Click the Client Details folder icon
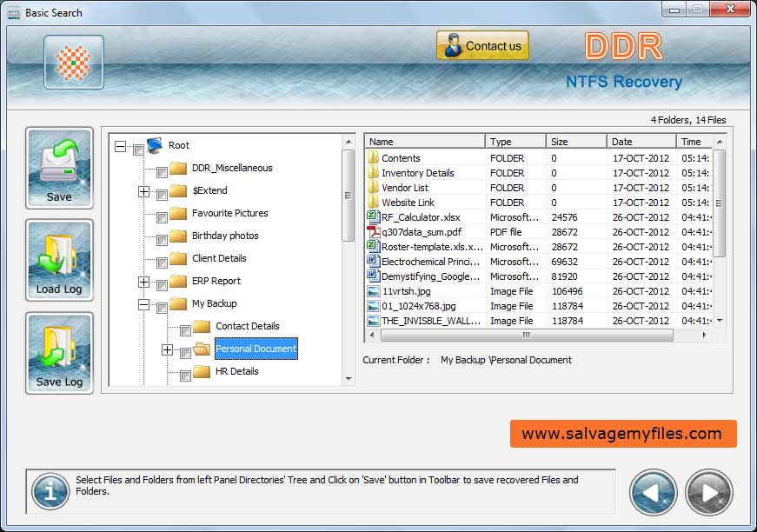Screen dimensions: 757x532 pos(178,258)
